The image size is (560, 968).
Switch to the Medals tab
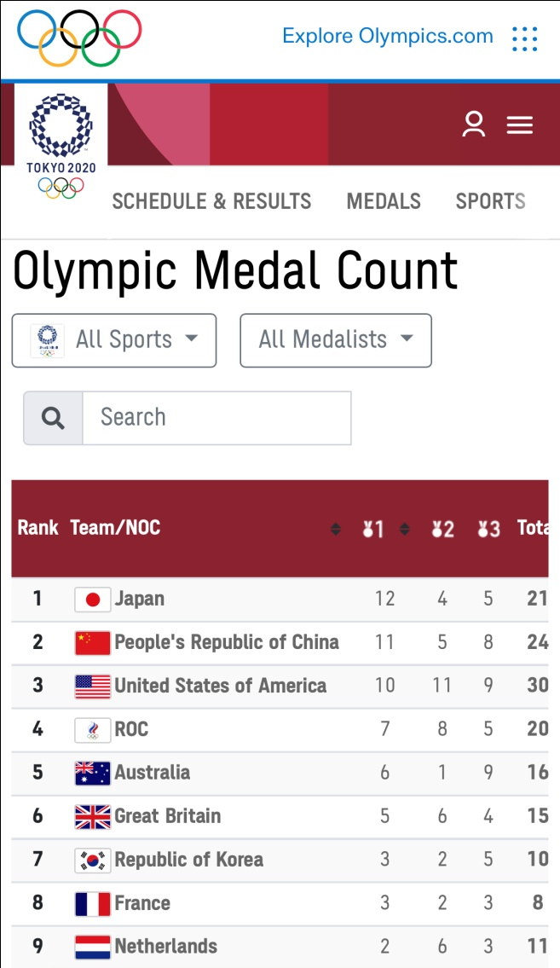click(x=384, y=201)
